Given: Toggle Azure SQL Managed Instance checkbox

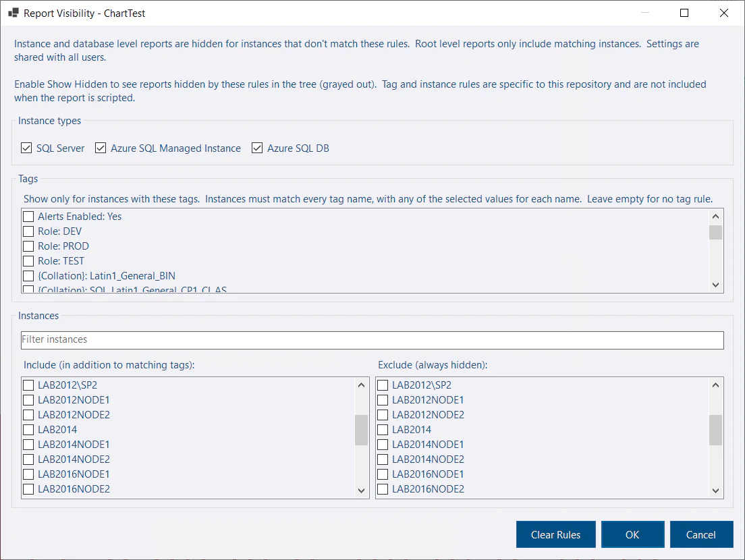Looking at the screenshot, I should [x=101, y=148].
